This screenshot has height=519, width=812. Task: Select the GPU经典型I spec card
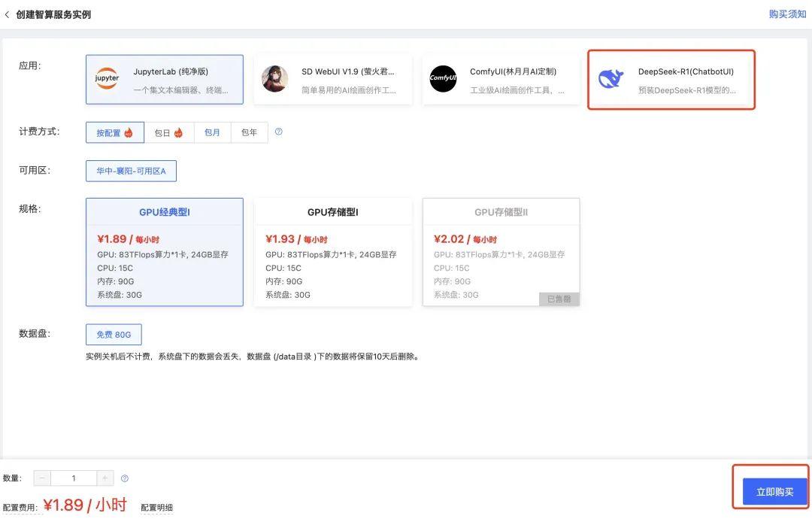pyautogui.click(x=165, y=252)
